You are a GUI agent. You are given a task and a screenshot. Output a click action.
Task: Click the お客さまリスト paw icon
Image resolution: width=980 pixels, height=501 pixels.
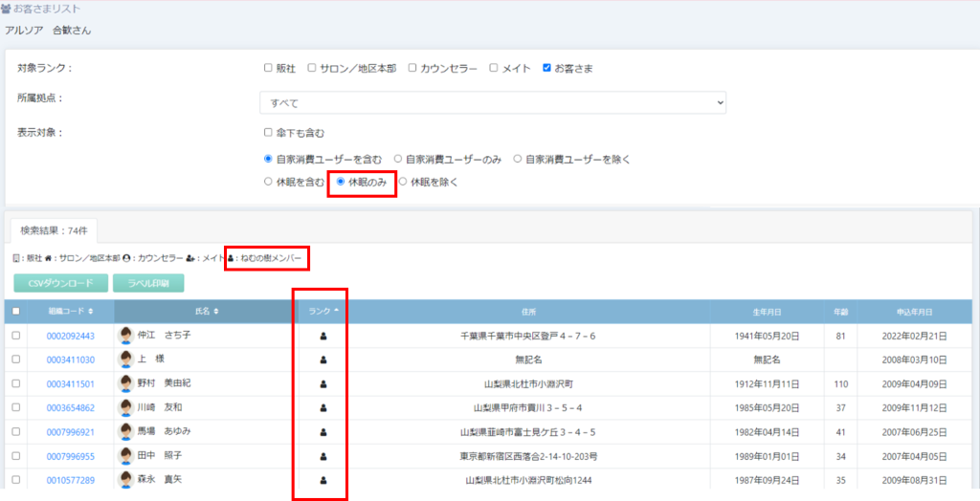click(6, 10)
